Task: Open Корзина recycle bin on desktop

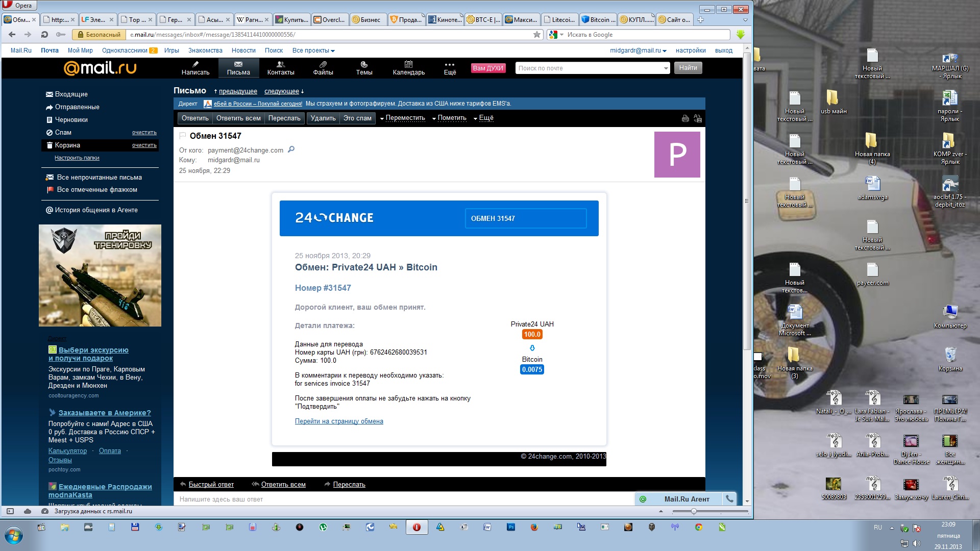Action: 950,359
